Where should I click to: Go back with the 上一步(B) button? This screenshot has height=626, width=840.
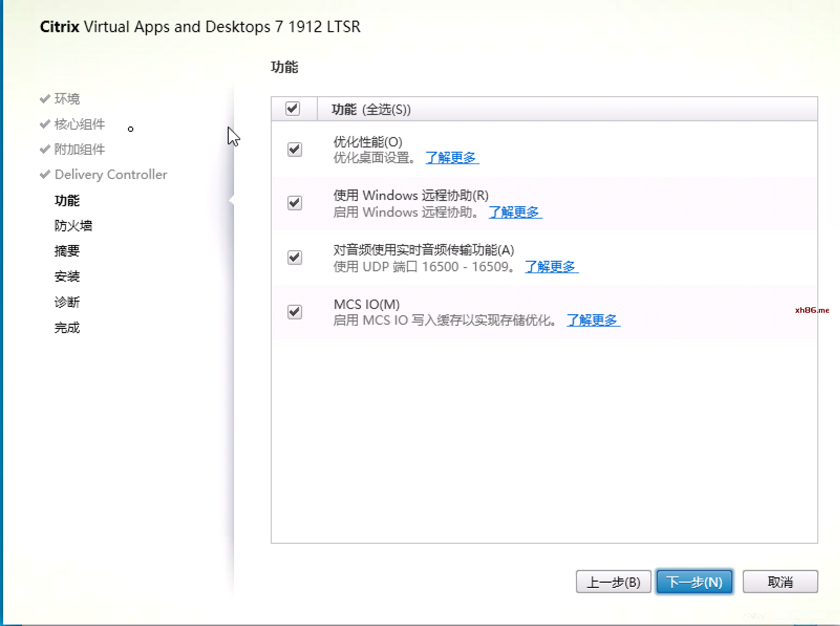click(x=613, y=582)
